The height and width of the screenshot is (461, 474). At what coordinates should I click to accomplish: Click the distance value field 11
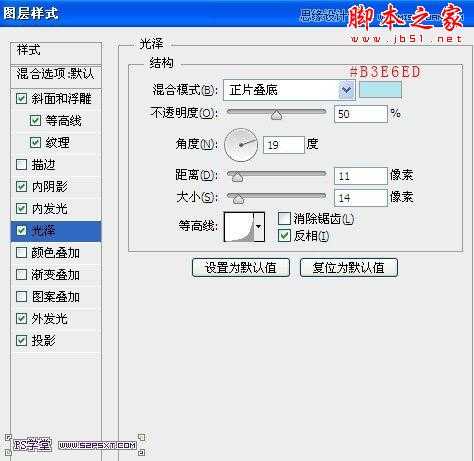coord(361,176)
